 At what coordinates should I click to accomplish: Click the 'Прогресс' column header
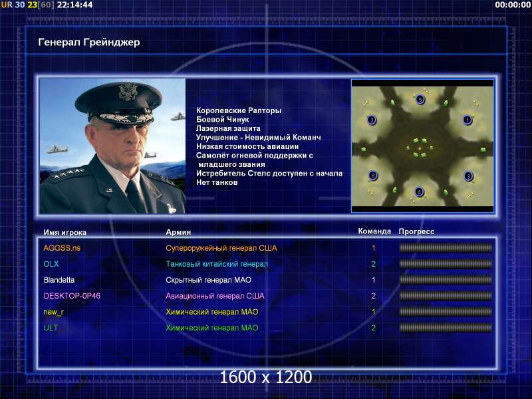(x=416, y=231)
